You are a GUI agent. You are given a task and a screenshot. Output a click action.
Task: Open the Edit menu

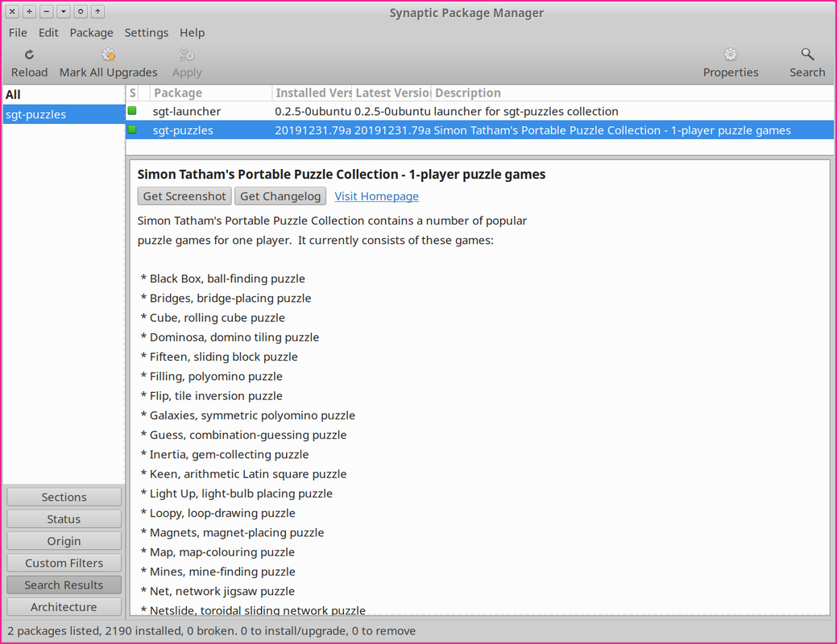pos(48,32)
